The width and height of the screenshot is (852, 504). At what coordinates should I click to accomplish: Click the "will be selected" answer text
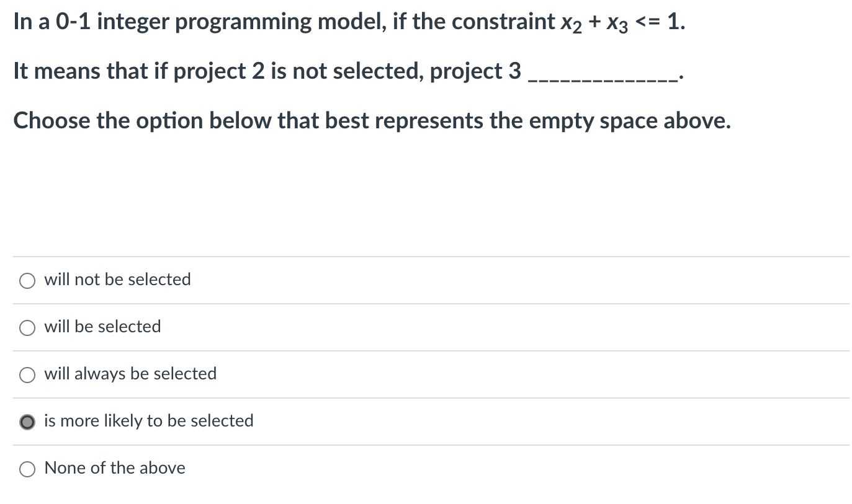click(102, 327)
